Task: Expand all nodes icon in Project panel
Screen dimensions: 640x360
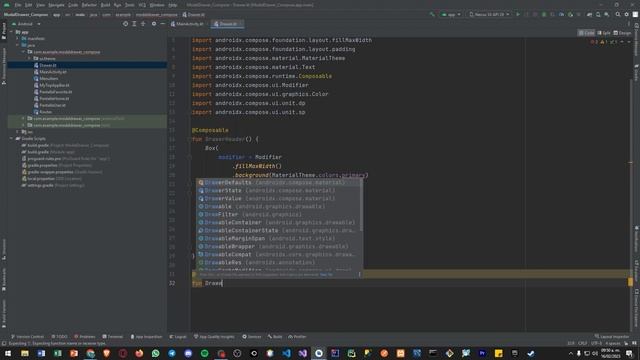Action: click(x=134, y=24)
